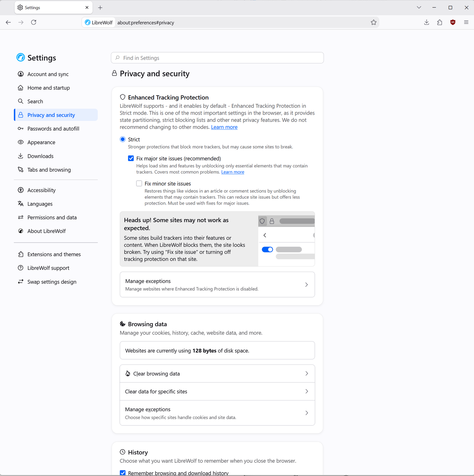Viewport: 474px width, 476px height.
Task: Open Passwords and autofill settings
Action: pyautogui.click(x=56, y=129)
